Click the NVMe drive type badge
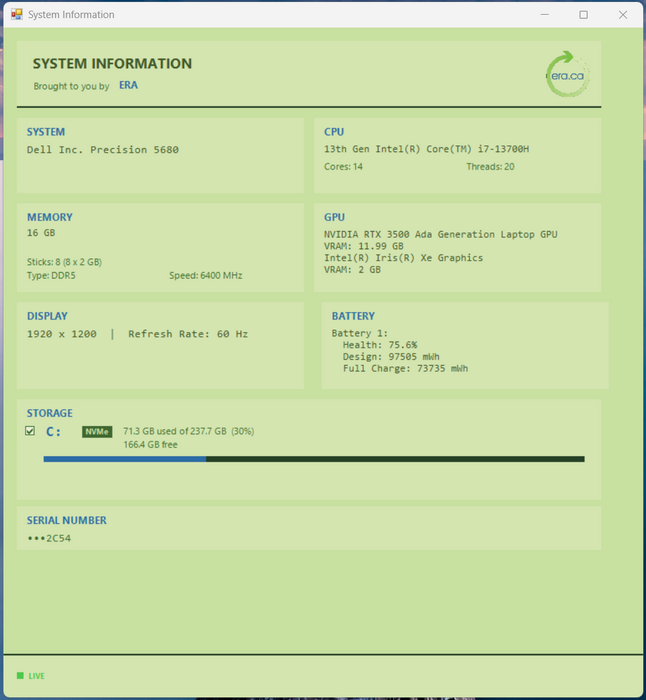Viewport: 646px width, 700px height. (97, 431)
